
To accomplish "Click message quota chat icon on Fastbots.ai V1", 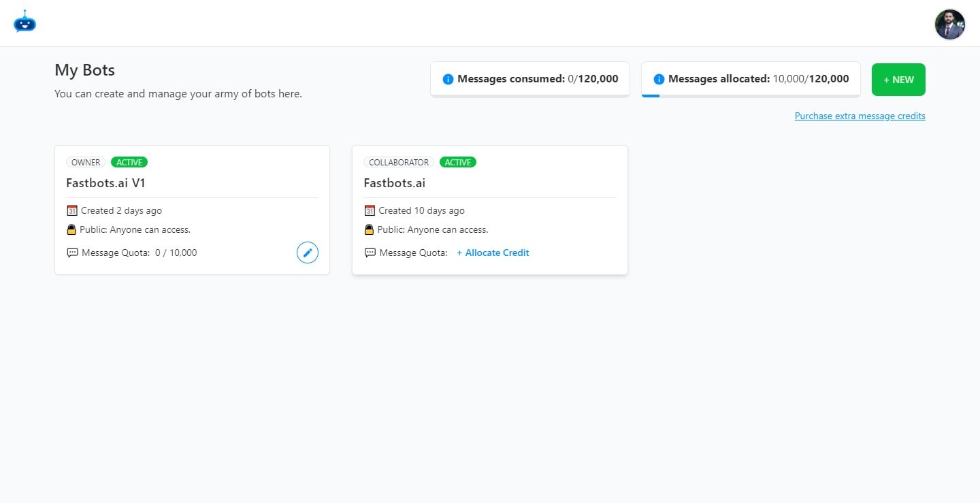I will click(72, 253).
